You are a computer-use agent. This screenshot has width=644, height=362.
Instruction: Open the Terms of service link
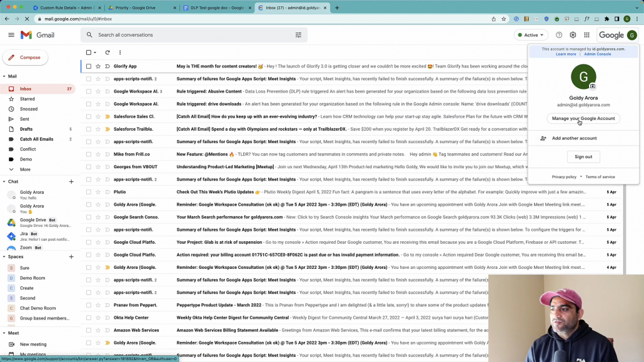tap(600, 177)
